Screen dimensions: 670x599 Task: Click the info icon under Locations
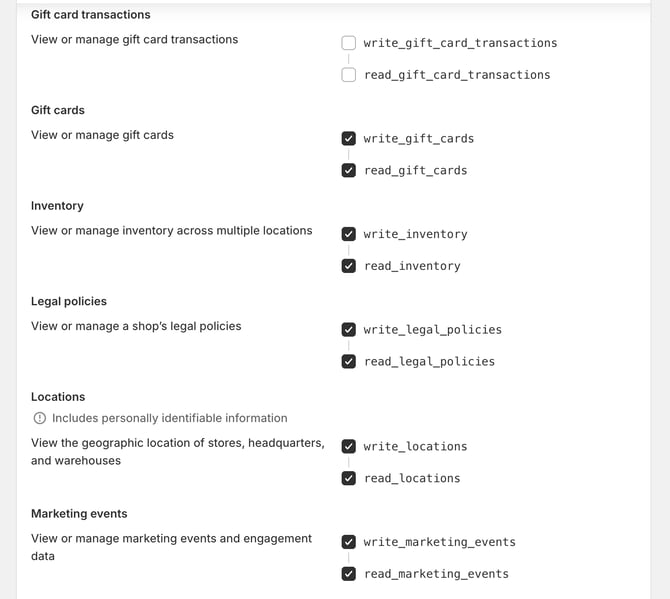39,418
